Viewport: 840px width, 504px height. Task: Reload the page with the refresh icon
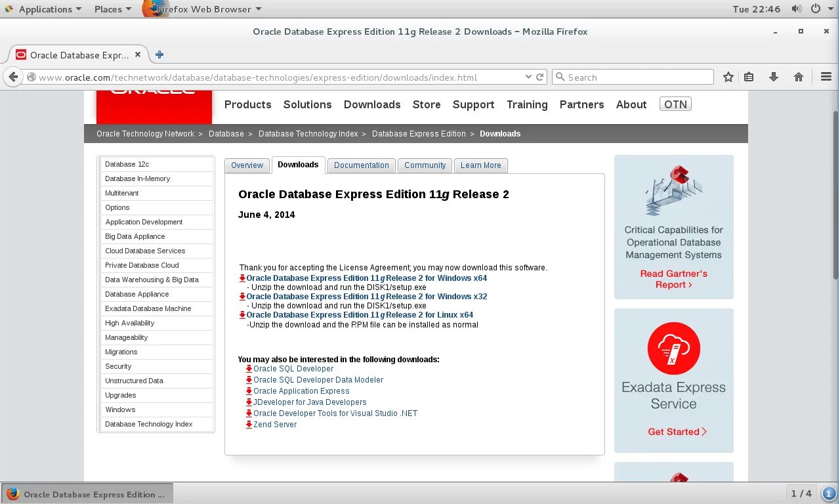tap(540, 77)
